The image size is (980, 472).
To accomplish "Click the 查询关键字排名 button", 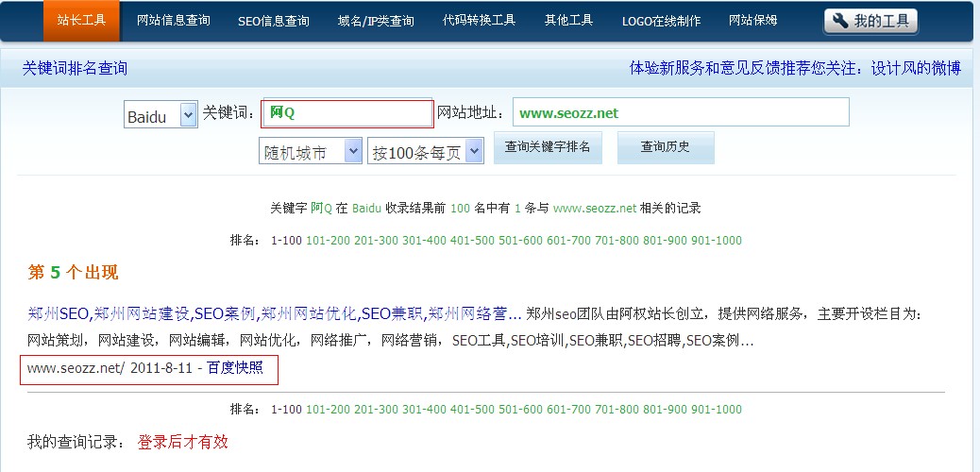I will (x=548, y=147).
